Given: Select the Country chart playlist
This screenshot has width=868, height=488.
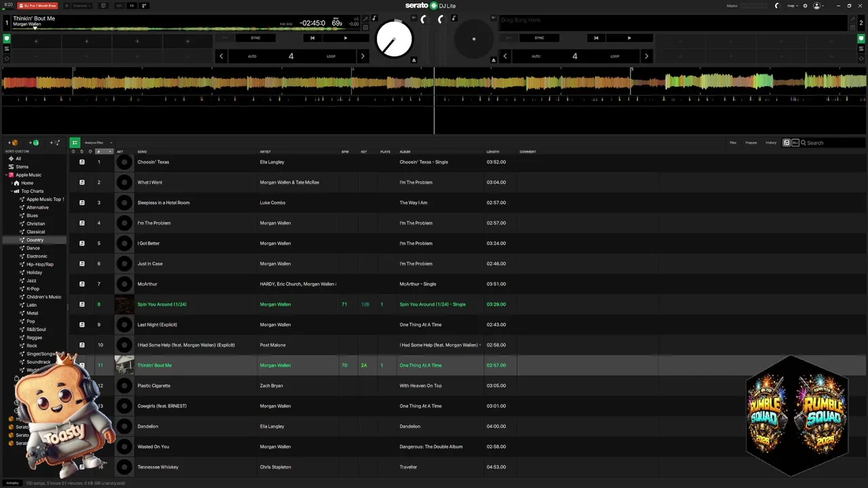Looking at the screenshot, I should [35, 240].
